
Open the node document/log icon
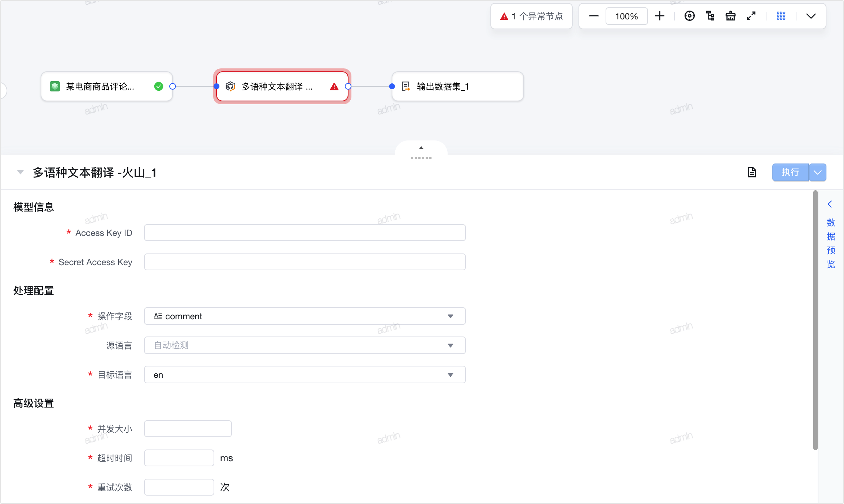coord(752,172)
